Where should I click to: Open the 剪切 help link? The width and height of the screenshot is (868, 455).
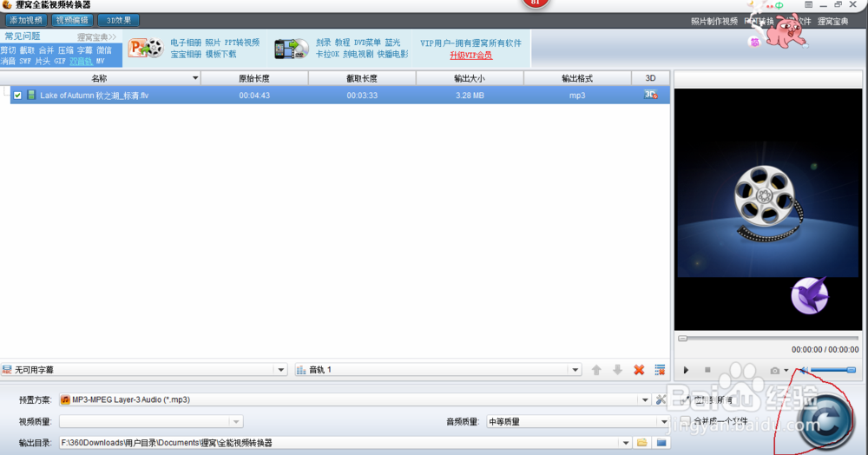(9, 49)
